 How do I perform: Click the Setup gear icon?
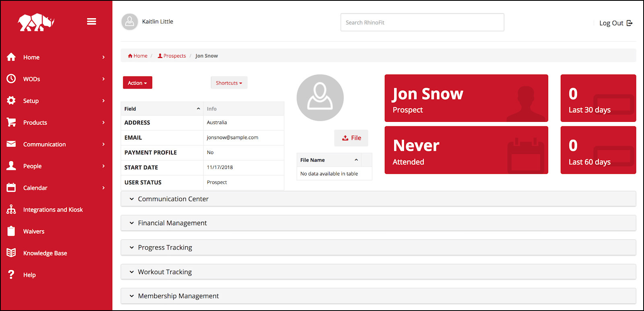tap(11, 101)
